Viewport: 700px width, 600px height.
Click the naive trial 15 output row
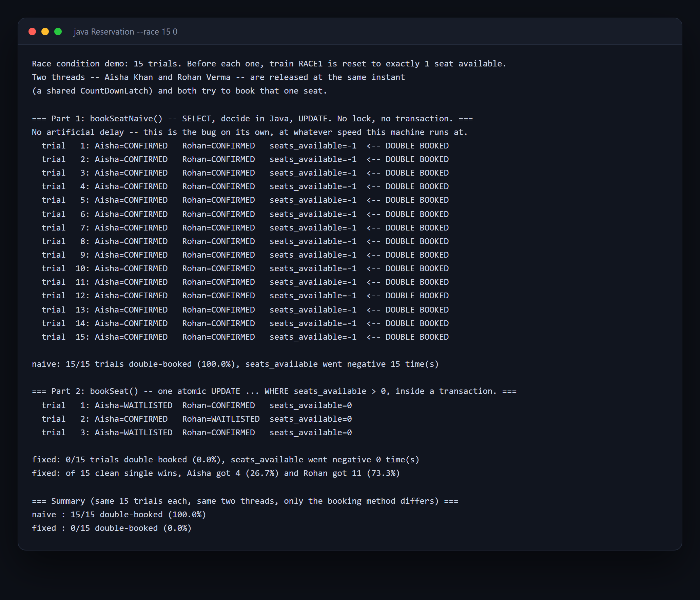245,337
